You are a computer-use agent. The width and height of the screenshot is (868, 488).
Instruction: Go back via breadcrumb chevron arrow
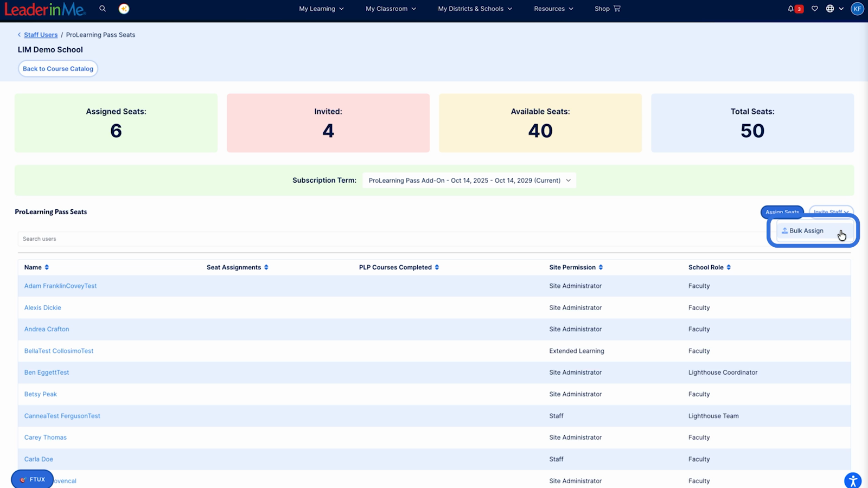click(x=19, y=35)
